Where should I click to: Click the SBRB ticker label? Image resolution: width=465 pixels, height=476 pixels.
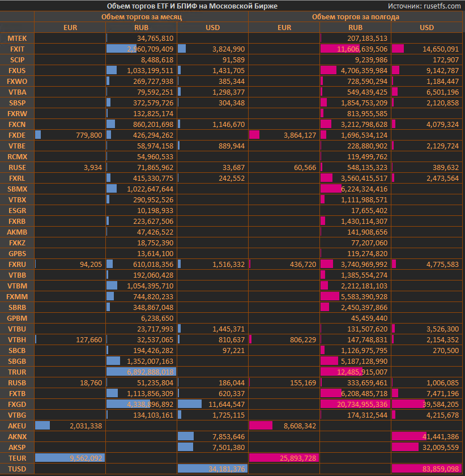click(x=17, y=308)
